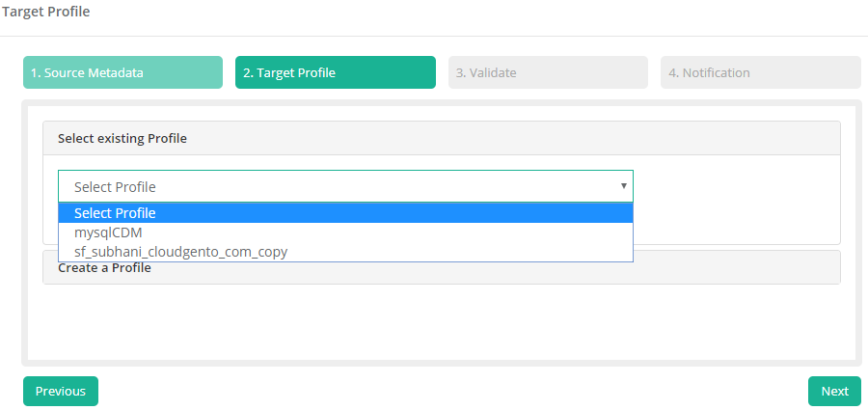
Task: Open wizard step number 4
Action: point(760,72)
